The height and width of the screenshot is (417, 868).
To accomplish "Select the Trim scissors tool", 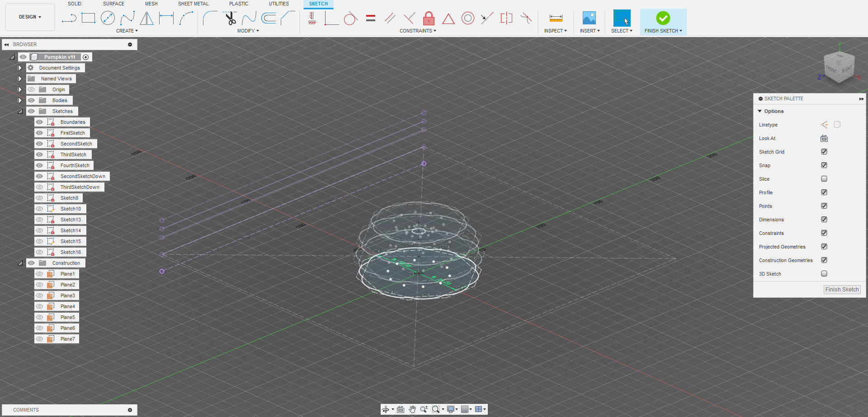I will [x=230, y=18].
